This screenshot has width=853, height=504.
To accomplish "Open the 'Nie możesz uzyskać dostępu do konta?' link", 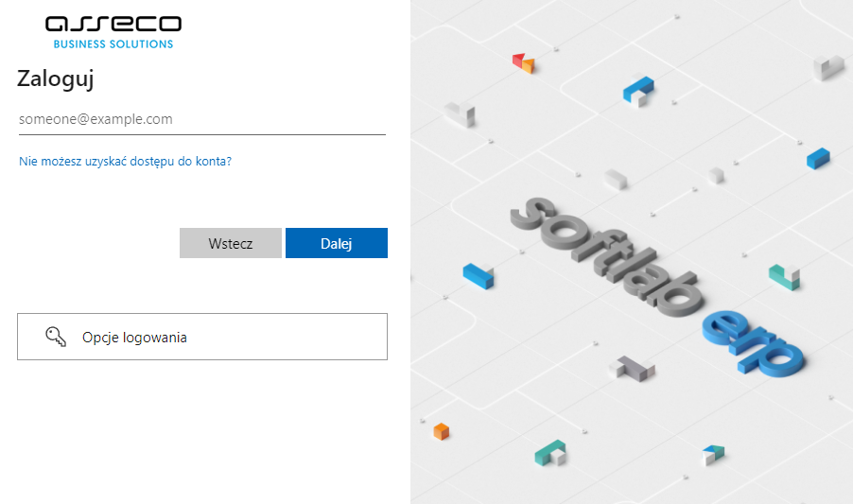I will (x=125, y=162).
